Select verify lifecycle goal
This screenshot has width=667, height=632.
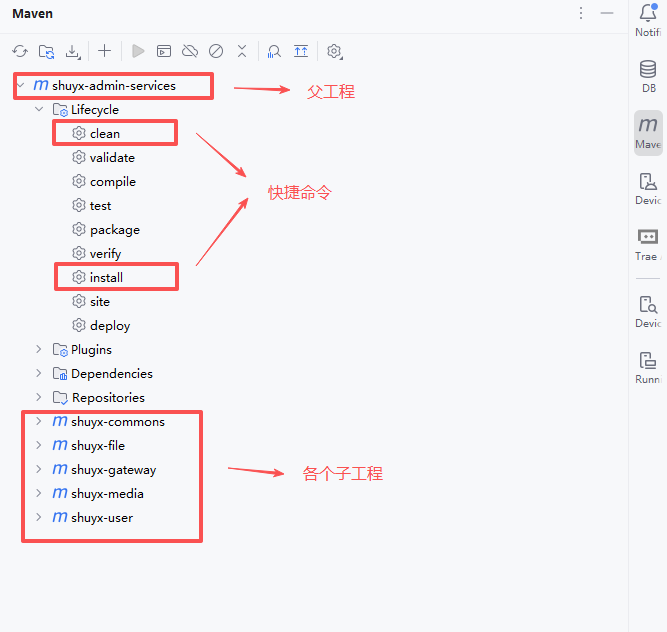[x=105, y=254]
